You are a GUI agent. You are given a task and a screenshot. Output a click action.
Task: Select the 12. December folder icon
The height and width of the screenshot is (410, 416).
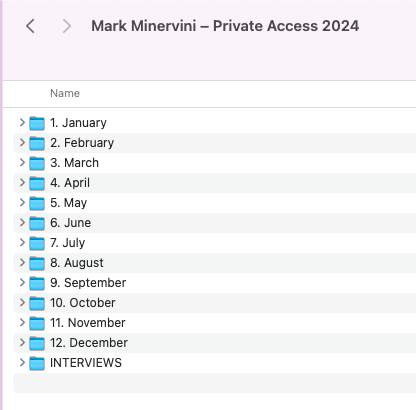click(37, 343)
